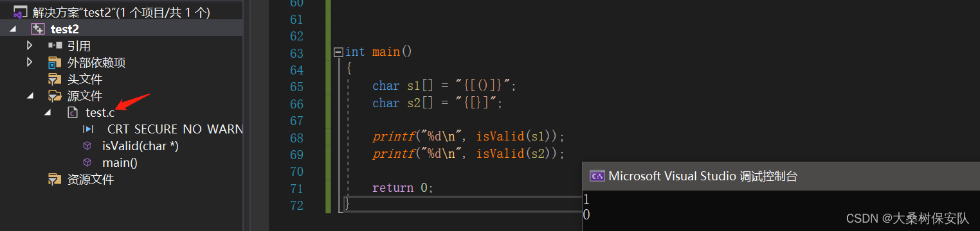Collapse the test2 project node
The image size is (980, 231).
[x=13, y=30]
